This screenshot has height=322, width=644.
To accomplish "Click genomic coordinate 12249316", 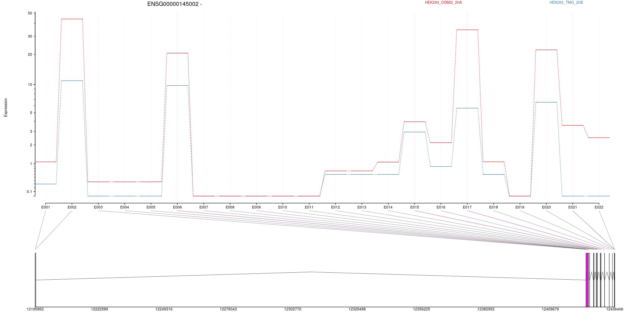I will (164, 309).
